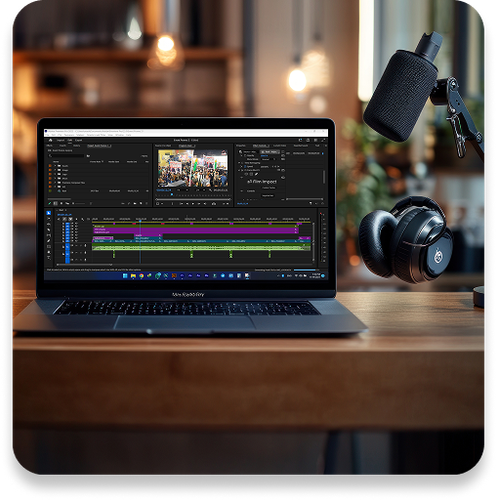Click New Item icon in Project panel
The width and height of the screenshot is (497, 500).
coord(141,203)
